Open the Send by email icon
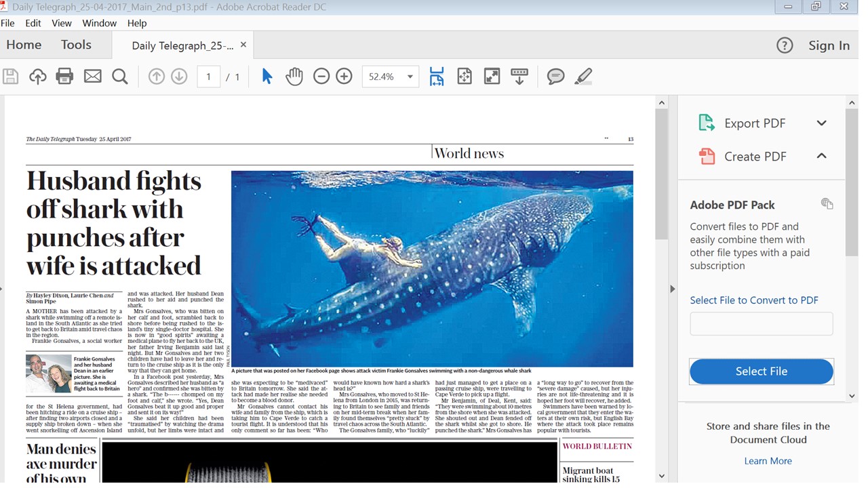This screenshot has width=868, height=488. [x=93, y=77]
